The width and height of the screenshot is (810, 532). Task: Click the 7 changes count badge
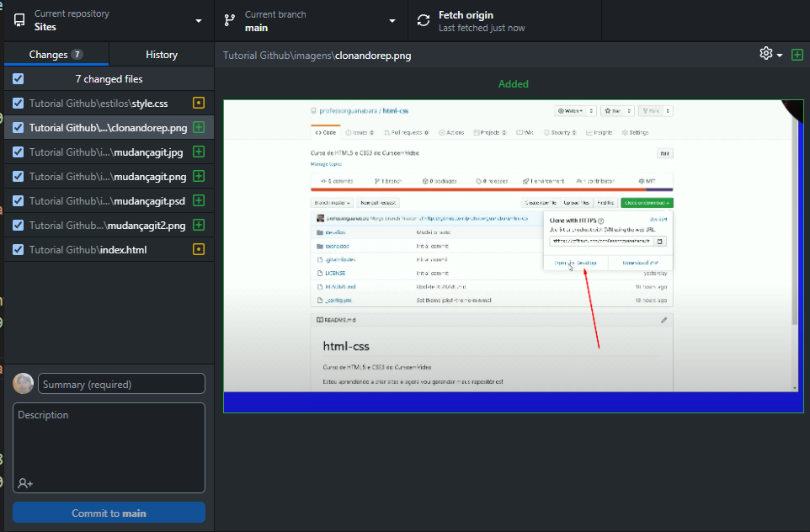77,54
